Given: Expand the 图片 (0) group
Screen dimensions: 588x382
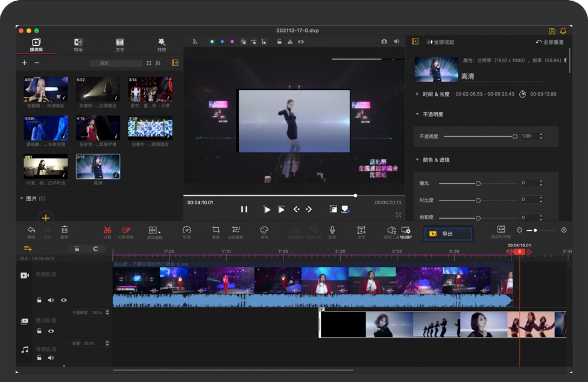Looking at the screenshot, I should [22, 198].
